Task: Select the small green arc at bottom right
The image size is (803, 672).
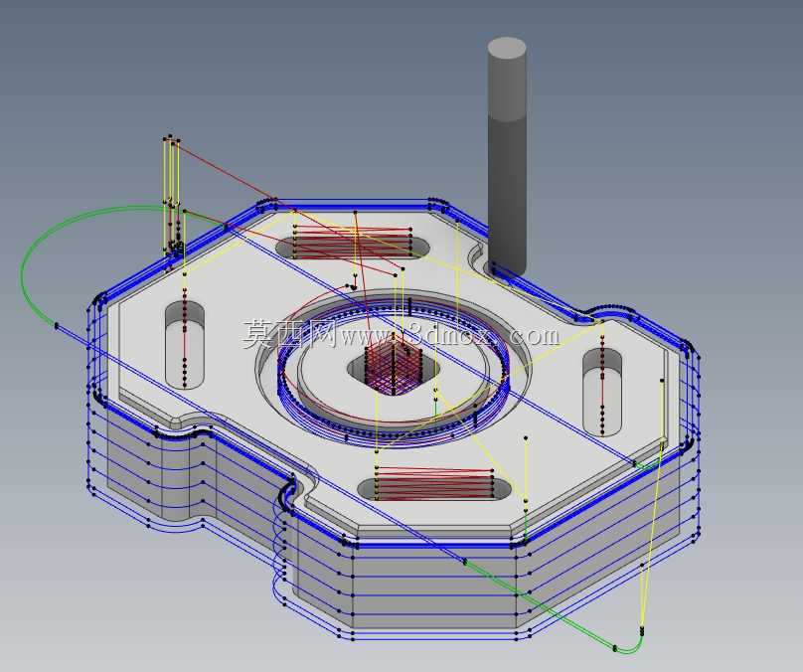Action: [629, 644]
